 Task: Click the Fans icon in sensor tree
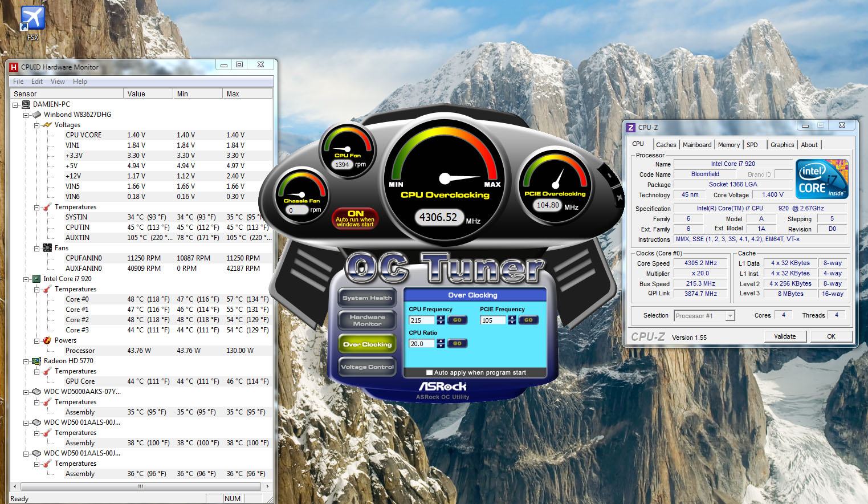pyautogui.click(x=47, y=248)
